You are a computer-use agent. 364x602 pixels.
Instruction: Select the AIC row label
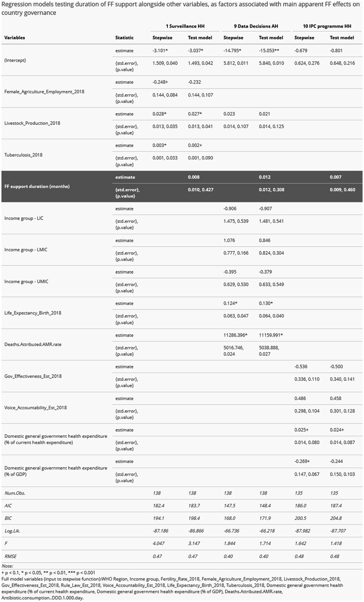pos(8,506)
